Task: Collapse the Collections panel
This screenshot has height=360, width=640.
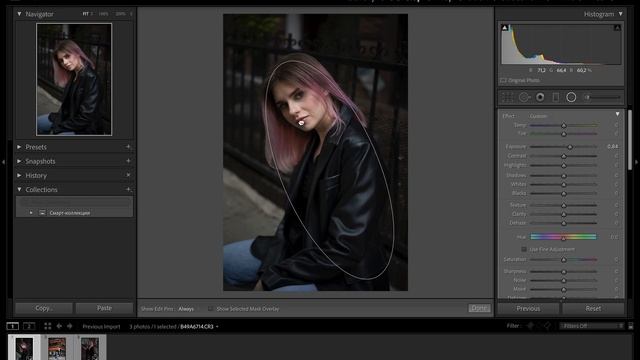Action: 19,189
